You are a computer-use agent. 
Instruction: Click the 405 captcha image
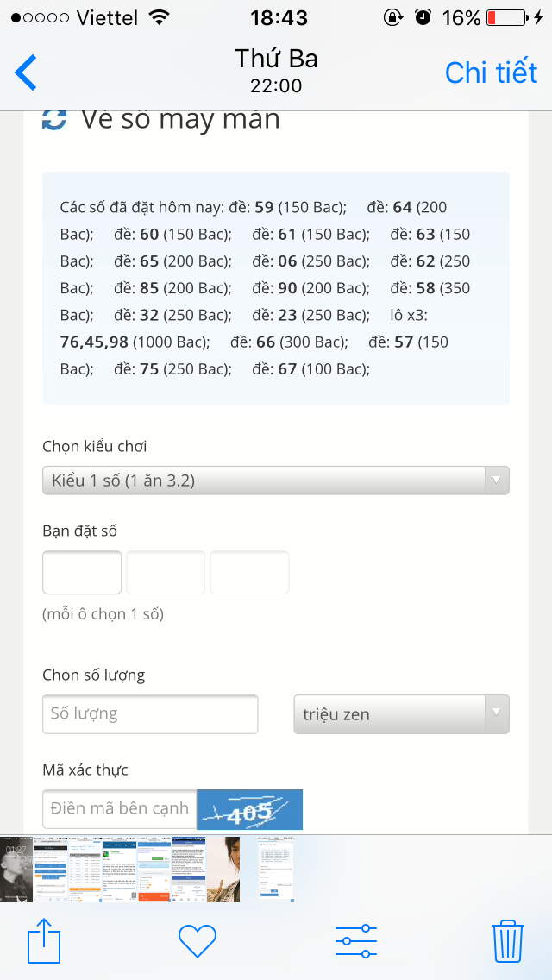tap(249, 809)
